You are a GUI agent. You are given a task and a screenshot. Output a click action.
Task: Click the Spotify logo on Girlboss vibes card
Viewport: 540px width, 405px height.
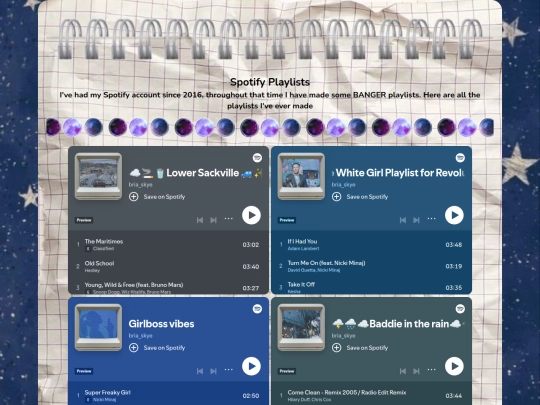tap(257, 309)
